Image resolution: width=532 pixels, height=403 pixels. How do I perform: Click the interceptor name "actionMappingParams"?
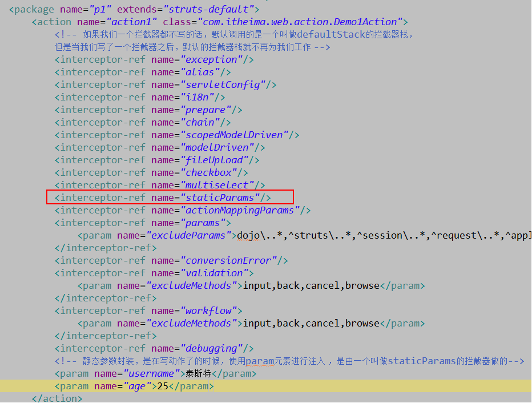240,210
